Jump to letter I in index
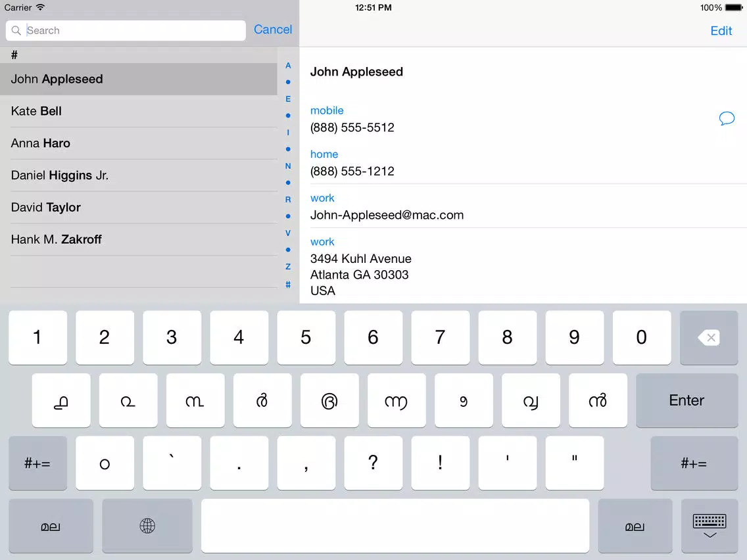Viewport: 747px width, 560px height. click(288, 132)
